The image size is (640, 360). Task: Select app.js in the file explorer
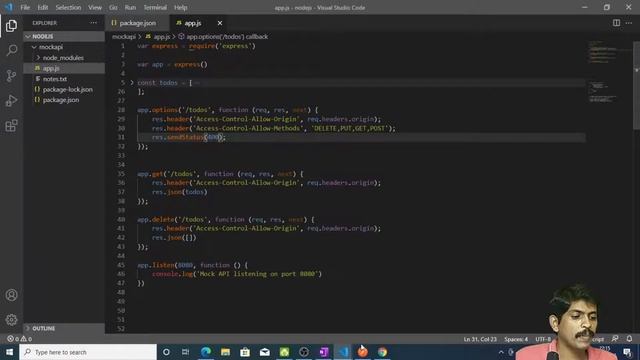(x=64, y=68)
